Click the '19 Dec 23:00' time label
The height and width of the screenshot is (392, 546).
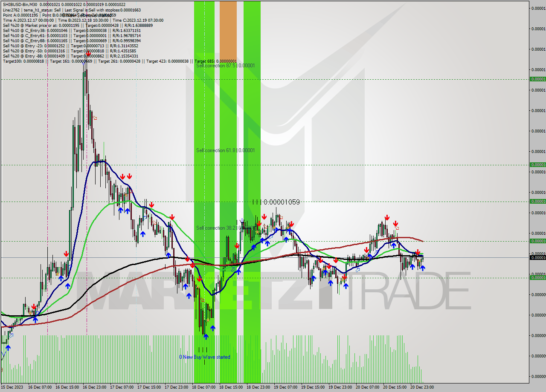pos(340,387)
